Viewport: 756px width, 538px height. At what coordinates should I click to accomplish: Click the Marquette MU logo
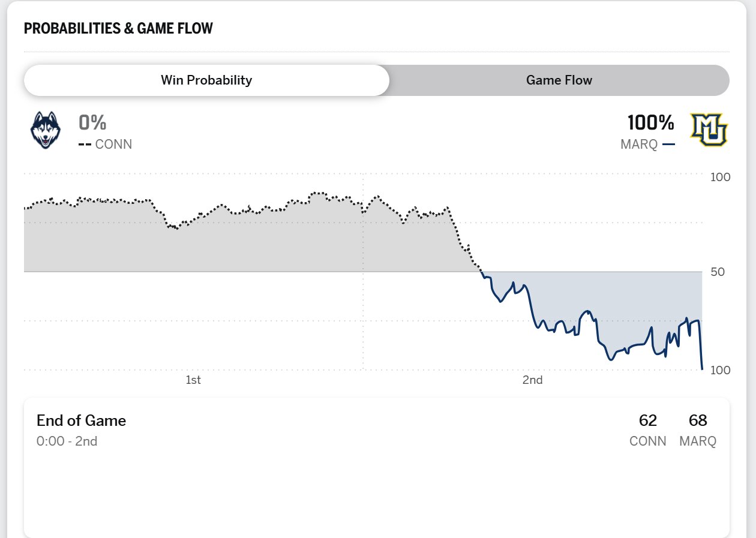709,130
